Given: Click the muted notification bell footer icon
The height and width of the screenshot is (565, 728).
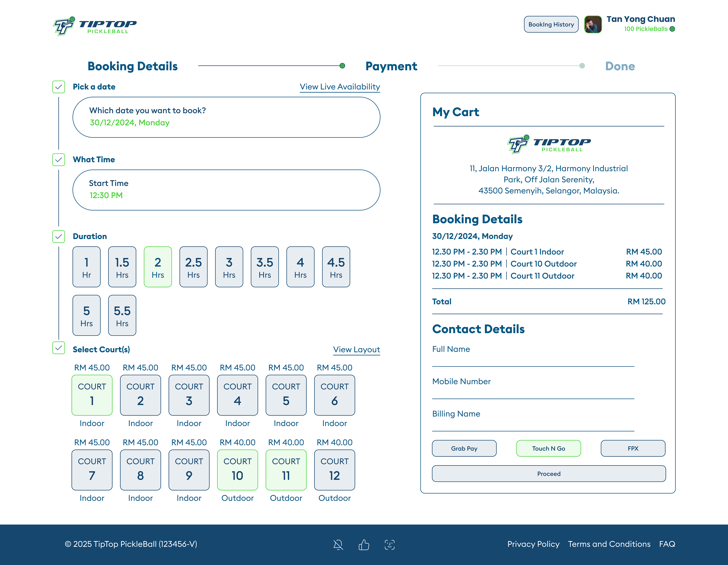Looking at the screenshot, I should coord(338,545).
